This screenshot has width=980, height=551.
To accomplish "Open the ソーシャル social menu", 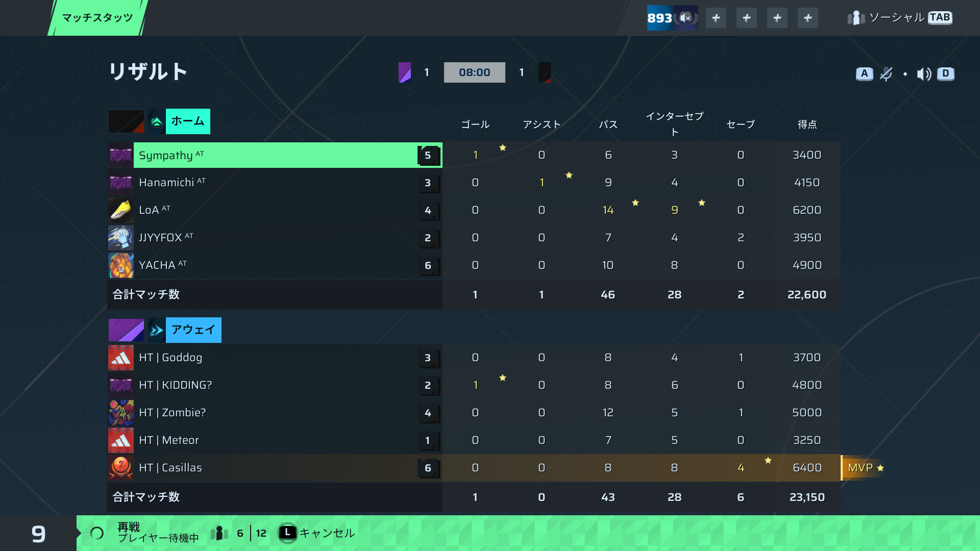I will (x=899, y=18).
